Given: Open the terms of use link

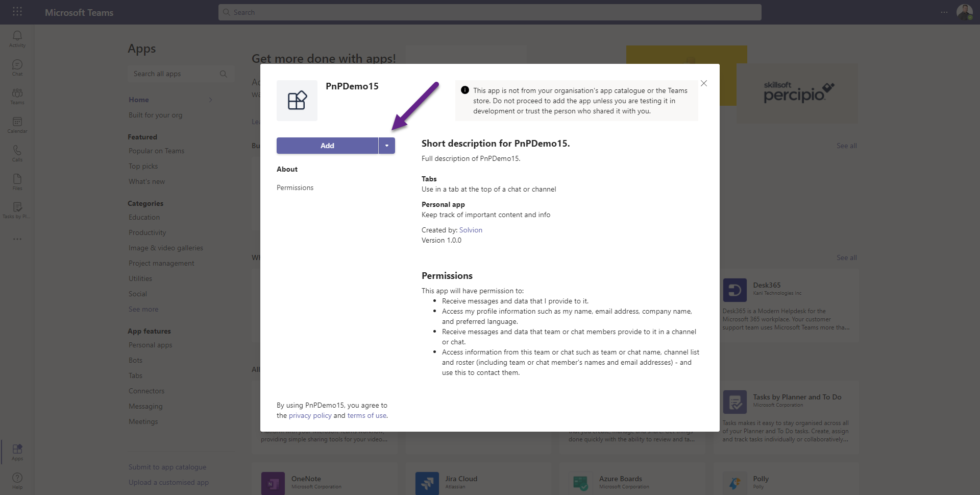Looking at the screenshot, I should [x=367, y=415].
